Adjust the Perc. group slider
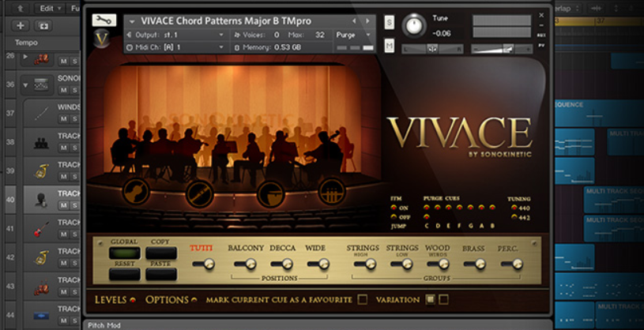Viewport: 644px width, 330px height. pyautogui.click(x=512, y=264)
